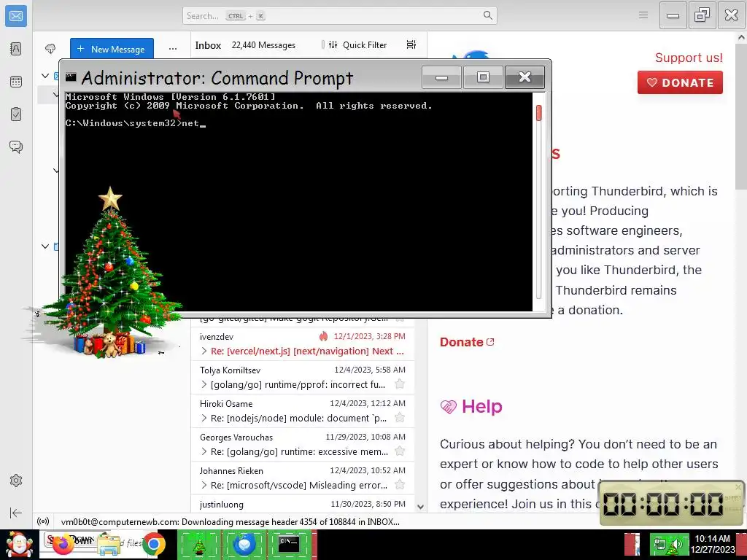The width and height of the screenshot is (747, 560).
Task: Switch to Command Prompt in taskbar
Action: 289,545
